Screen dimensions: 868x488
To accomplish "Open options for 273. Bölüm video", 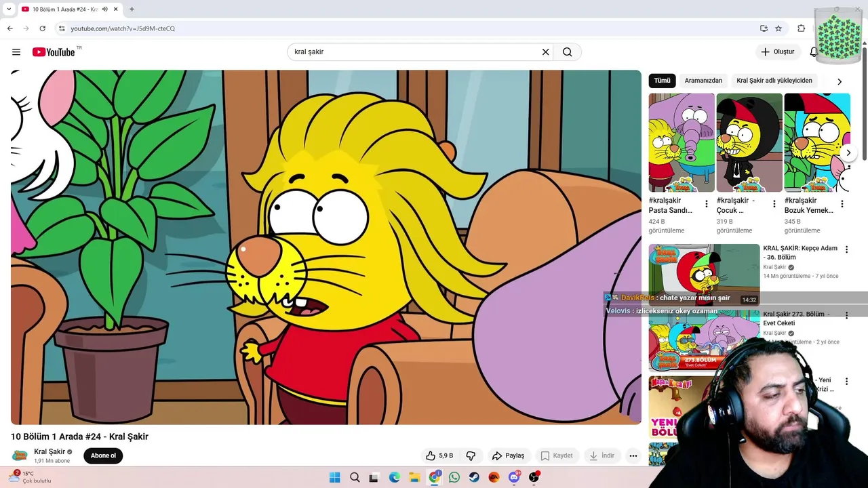I will (x=846, y=315).
